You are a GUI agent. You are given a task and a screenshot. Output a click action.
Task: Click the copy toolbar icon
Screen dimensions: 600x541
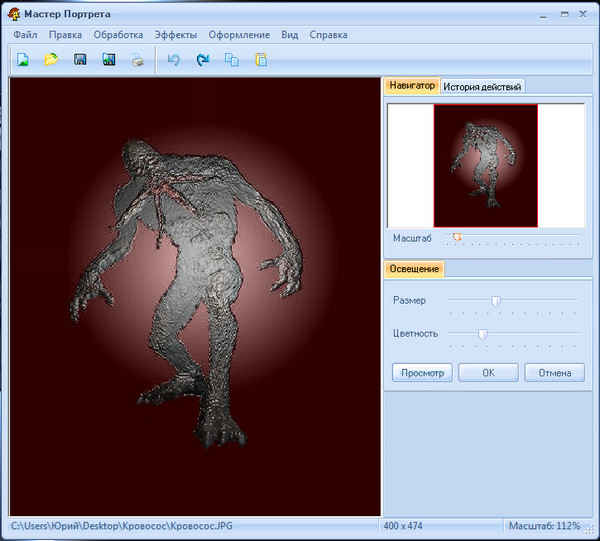(232, 60)
